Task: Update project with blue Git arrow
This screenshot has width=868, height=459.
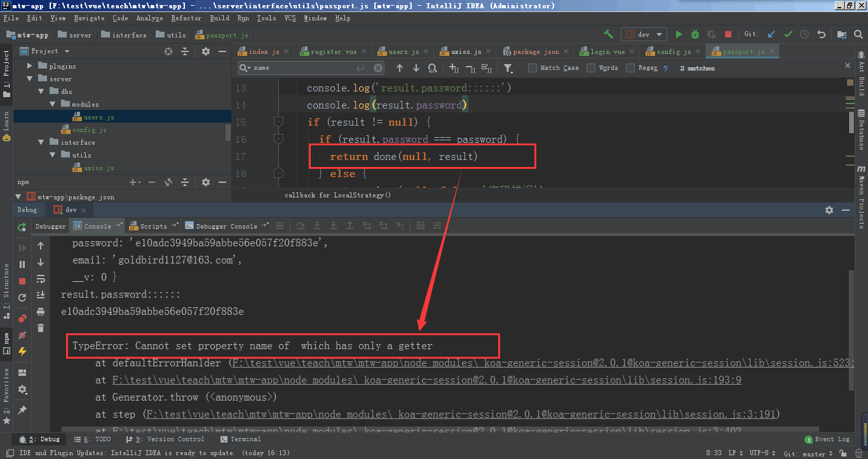Action: 771,35
